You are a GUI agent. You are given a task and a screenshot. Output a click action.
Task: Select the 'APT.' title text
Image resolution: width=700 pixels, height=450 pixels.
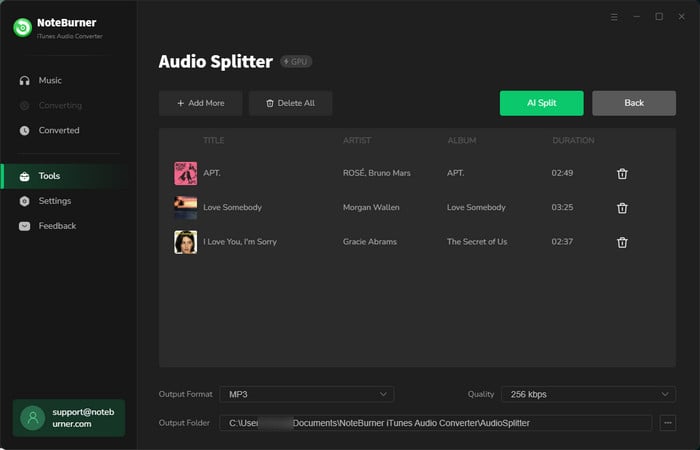click(212, 173)
